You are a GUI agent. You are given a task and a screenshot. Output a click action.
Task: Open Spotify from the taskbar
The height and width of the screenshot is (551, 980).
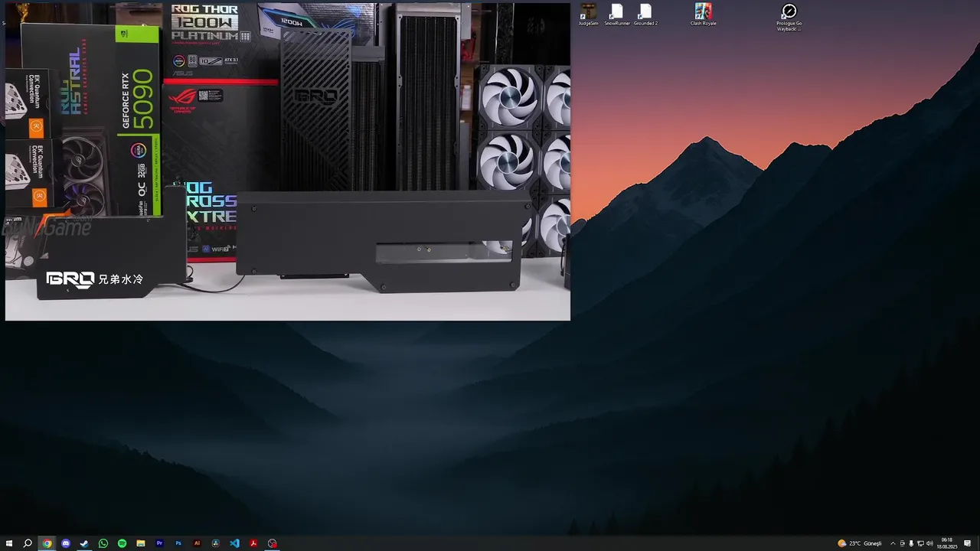(122, 543)
